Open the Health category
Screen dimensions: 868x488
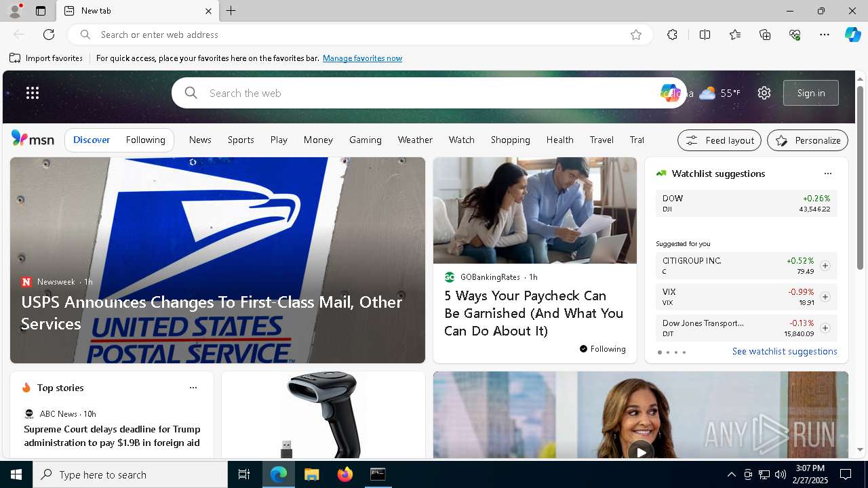(560, 140)
